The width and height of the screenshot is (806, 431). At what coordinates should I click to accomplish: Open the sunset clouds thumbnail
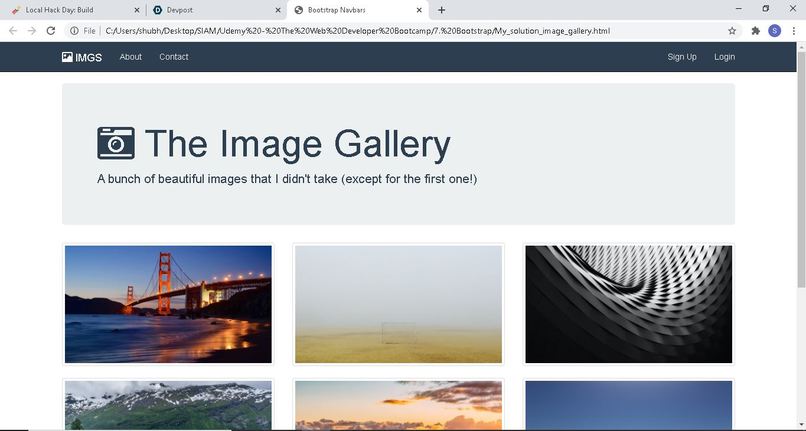(x=398, y=405)
